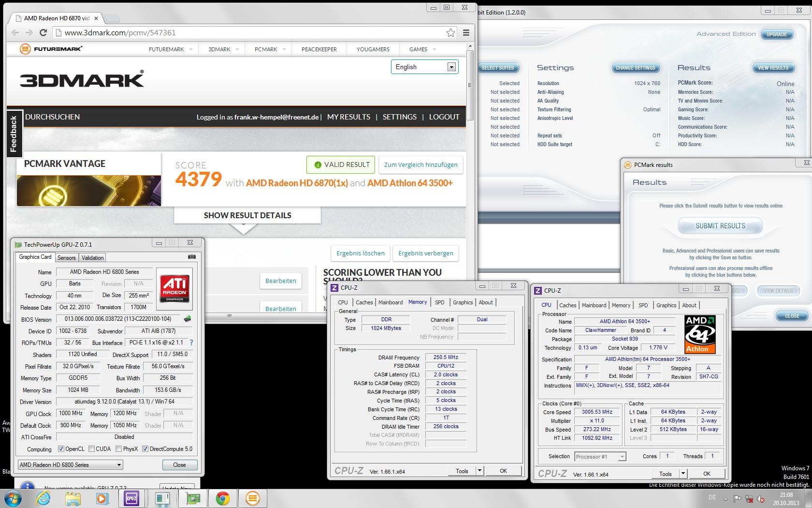Image resolution: width=812 pixels, height=508 pixels.
Task: Open Mainboard tab in right CPU-Z window
Action: (x=594, y=305)
